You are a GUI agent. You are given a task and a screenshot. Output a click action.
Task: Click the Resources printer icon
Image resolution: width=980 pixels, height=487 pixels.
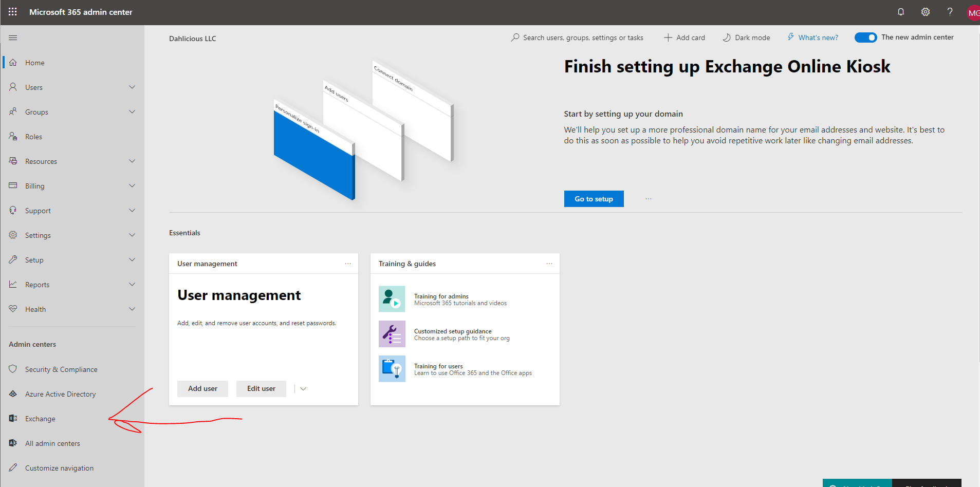coord(13,161)
